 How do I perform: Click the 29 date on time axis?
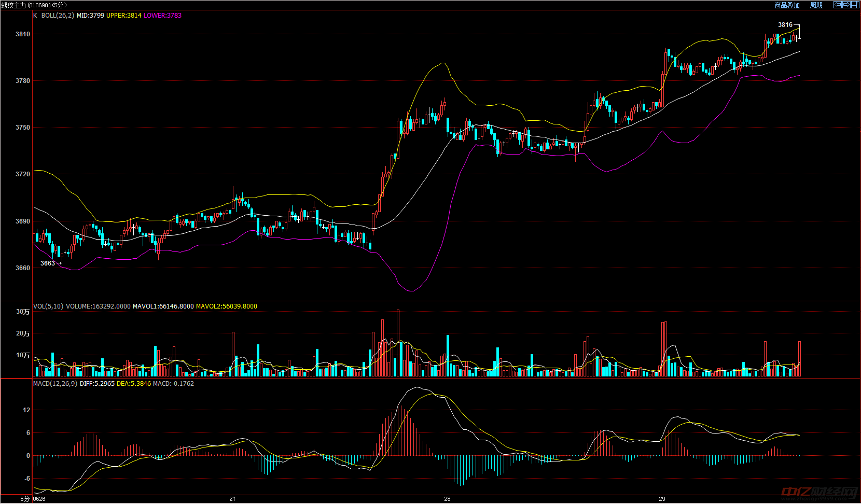point(662,499)
